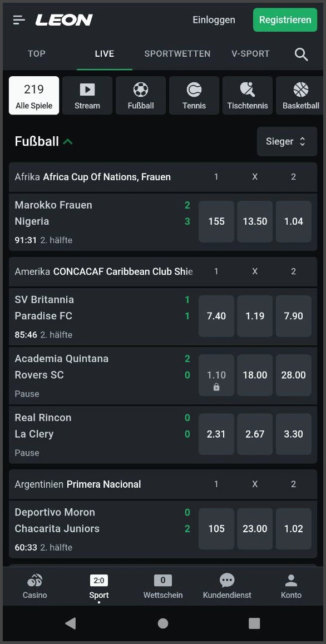Collapse the Fußball section
Viewport: 326px width, 644px height.
(68, 141)
